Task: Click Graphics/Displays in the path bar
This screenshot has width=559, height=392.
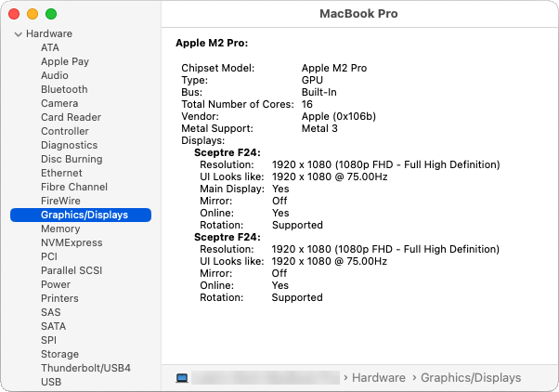Action: (471, 378)
